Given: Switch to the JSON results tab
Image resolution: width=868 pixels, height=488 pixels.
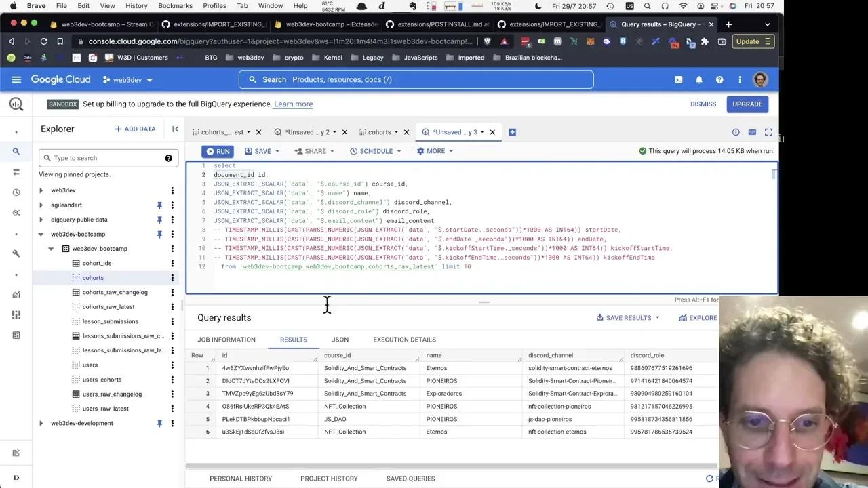Looking at the screenshot, I should click(340, 340).
